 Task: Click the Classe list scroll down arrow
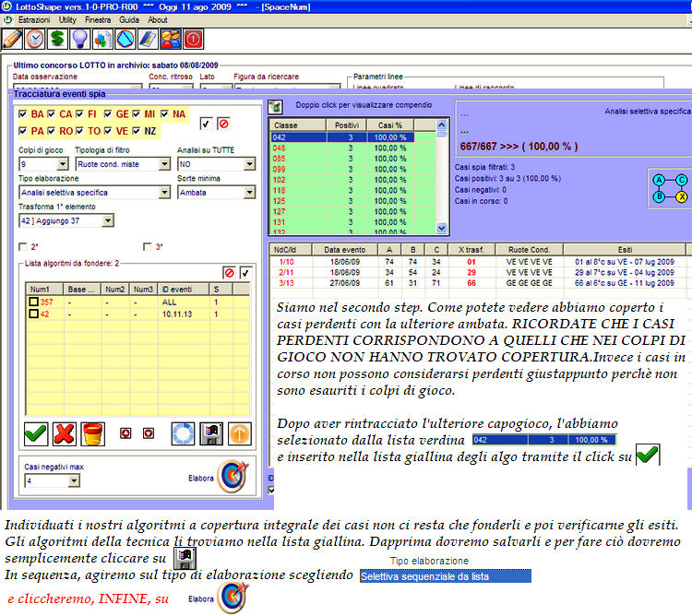coord(441,228)
